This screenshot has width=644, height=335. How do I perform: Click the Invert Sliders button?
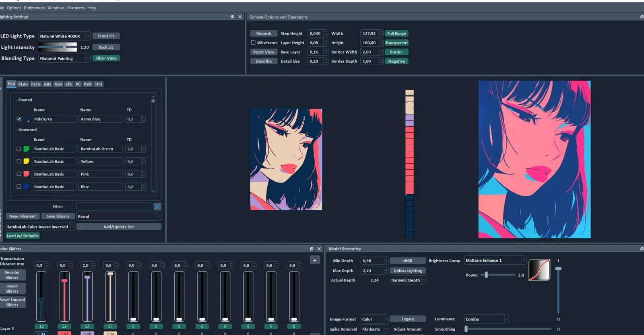(x=12, y=288)
